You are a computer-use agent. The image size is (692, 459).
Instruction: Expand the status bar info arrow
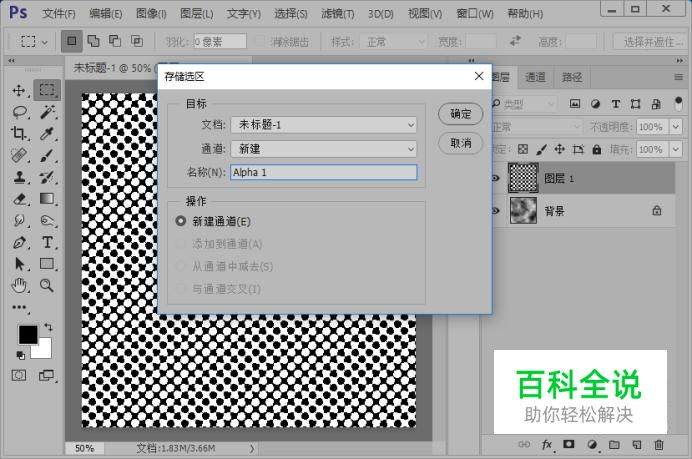(252, 448)
